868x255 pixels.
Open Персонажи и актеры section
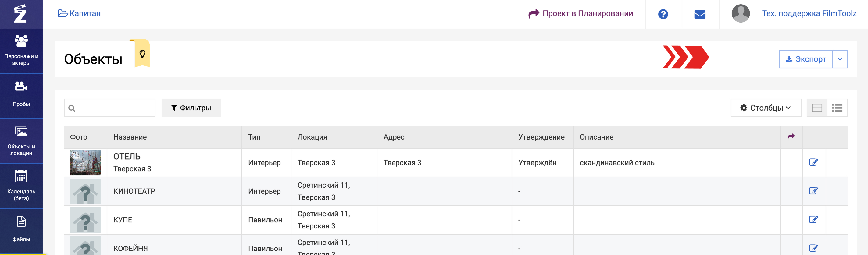click(21, 51)
